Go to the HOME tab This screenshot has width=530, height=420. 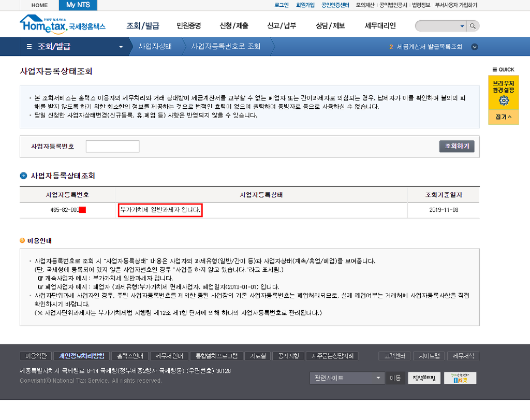click(x=39, y=5)
